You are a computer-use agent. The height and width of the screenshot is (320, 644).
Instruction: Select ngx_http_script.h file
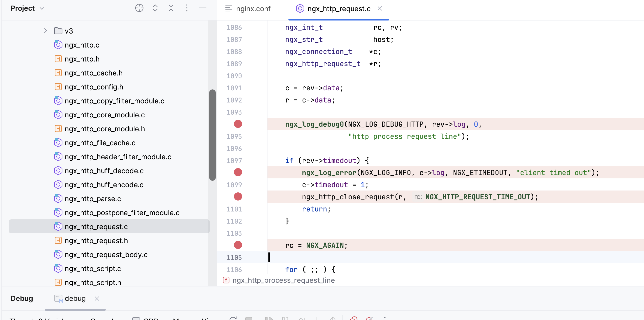coord(93,283)
